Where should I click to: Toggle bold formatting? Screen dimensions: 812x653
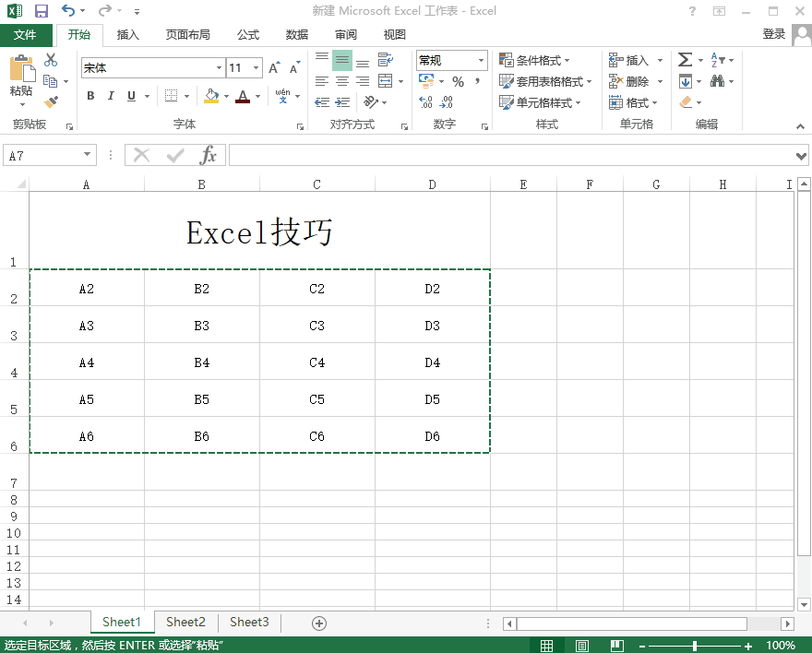point(90,96)
